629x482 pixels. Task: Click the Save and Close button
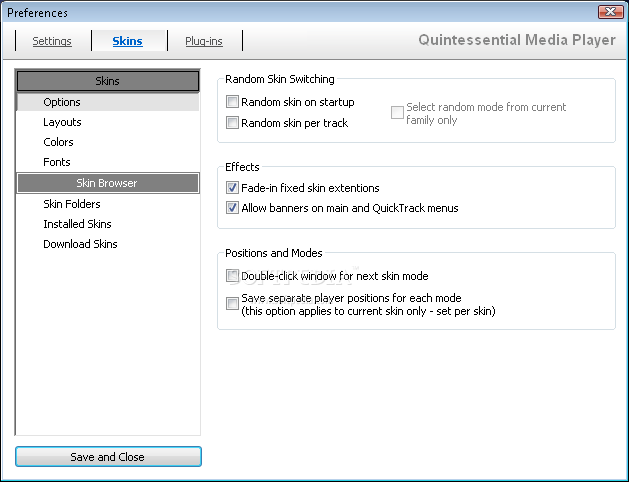pyautogui.click(x=108, y=457)
